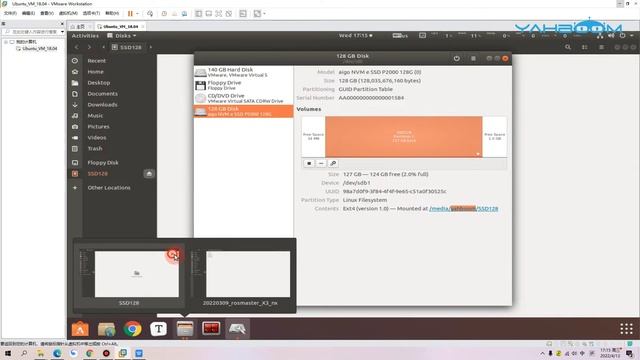Click the SSD128 path bar button

[x=127, y=47]
